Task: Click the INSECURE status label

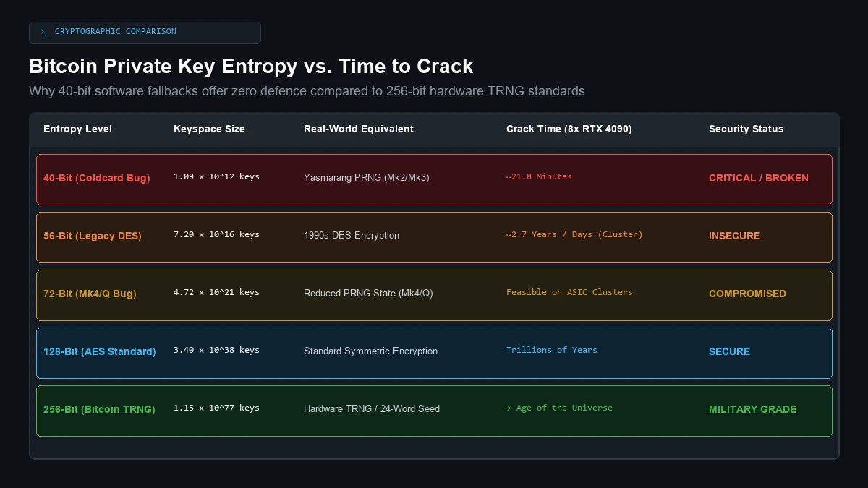Action: pos(734,236)
